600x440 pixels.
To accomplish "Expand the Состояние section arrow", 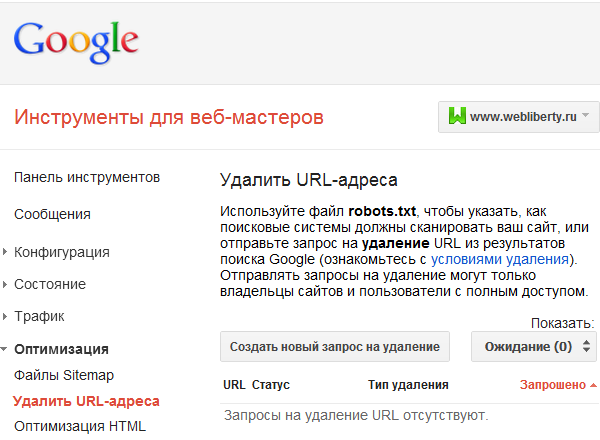I will click(x=5, y=284).
